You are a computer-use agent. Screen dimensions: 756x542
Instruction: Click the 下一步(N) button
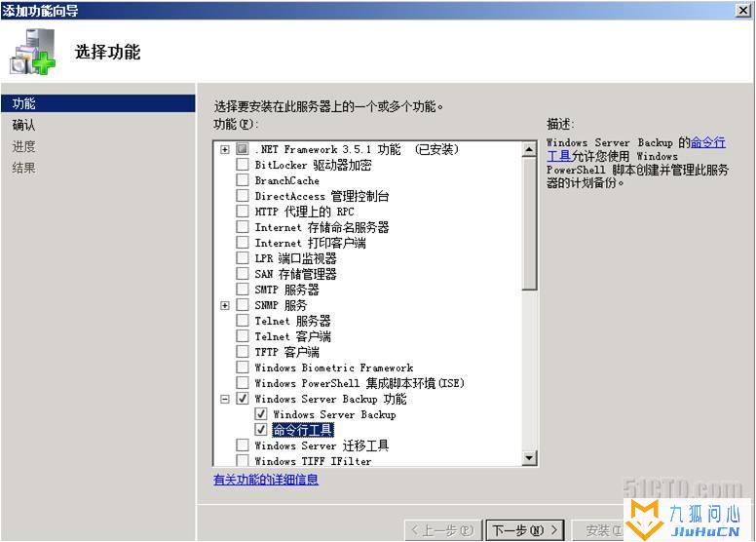pos(525,530)
